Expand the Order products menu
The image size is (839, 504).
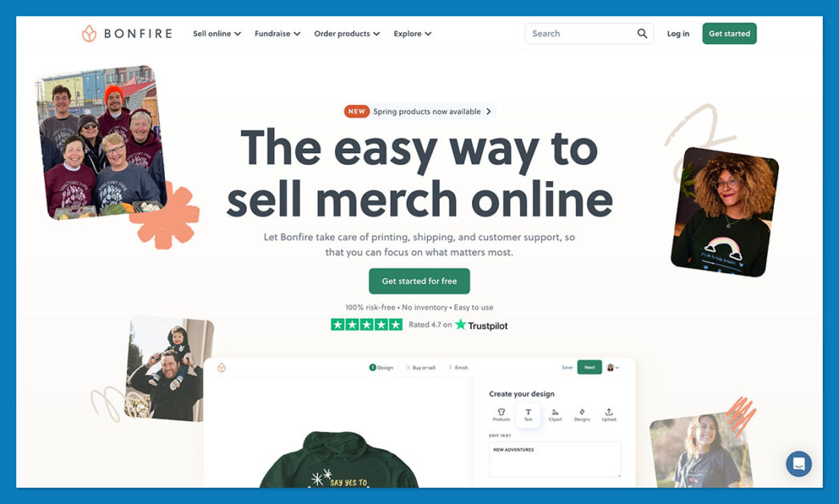coord(347,33)
